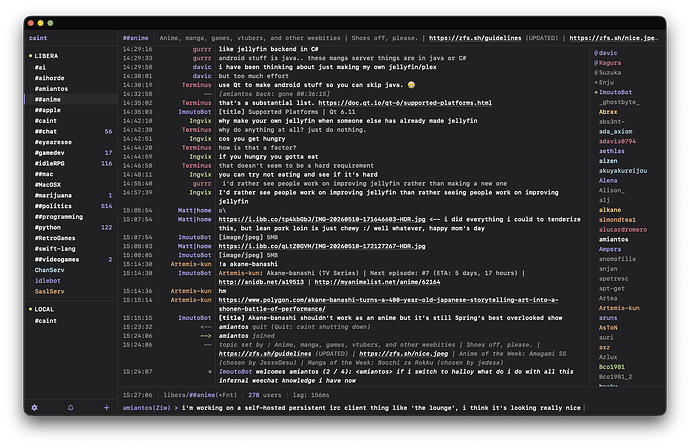The height and width of the screenshot is (447, 690).
Task: Open the #ai channel
Action: tap(40, 67)
